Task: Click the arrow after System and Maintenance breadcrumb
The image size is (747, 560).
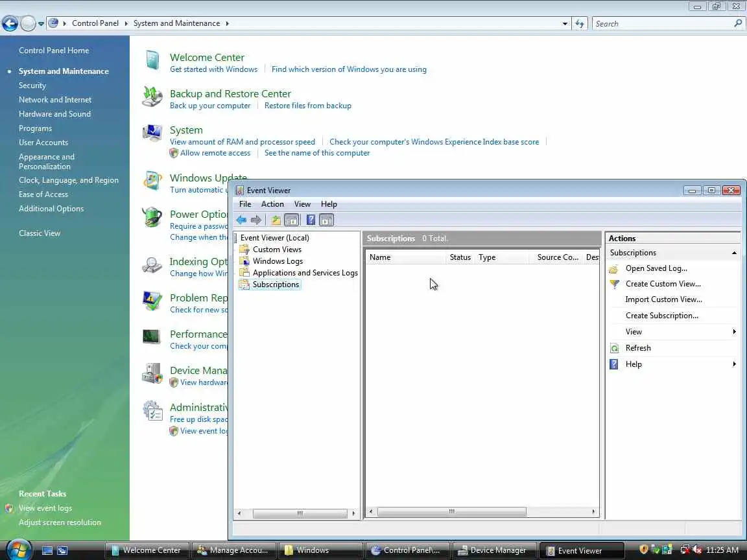Action: 227,23
